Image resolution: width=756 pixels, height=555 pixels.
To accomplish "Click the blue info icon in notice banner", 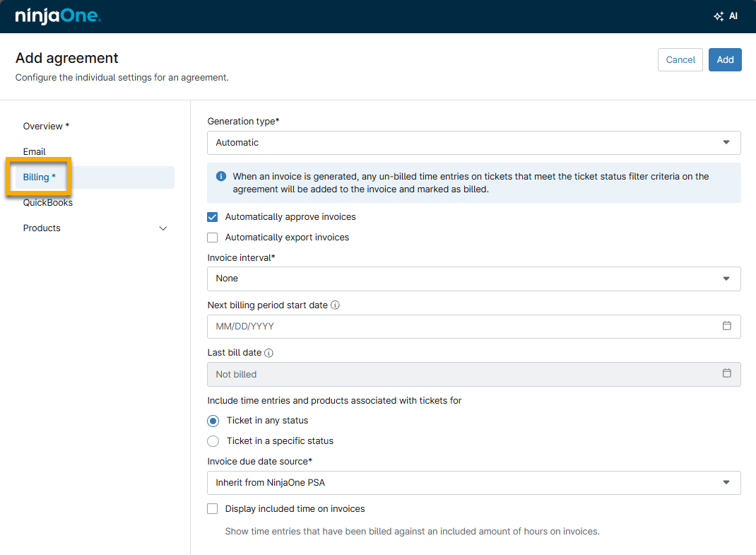I will click(x=221, y=176).
